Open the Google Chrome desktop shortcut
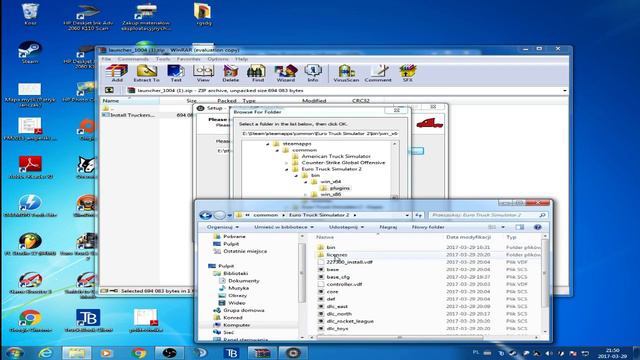 pyautogui.click(x=30, y=321)
